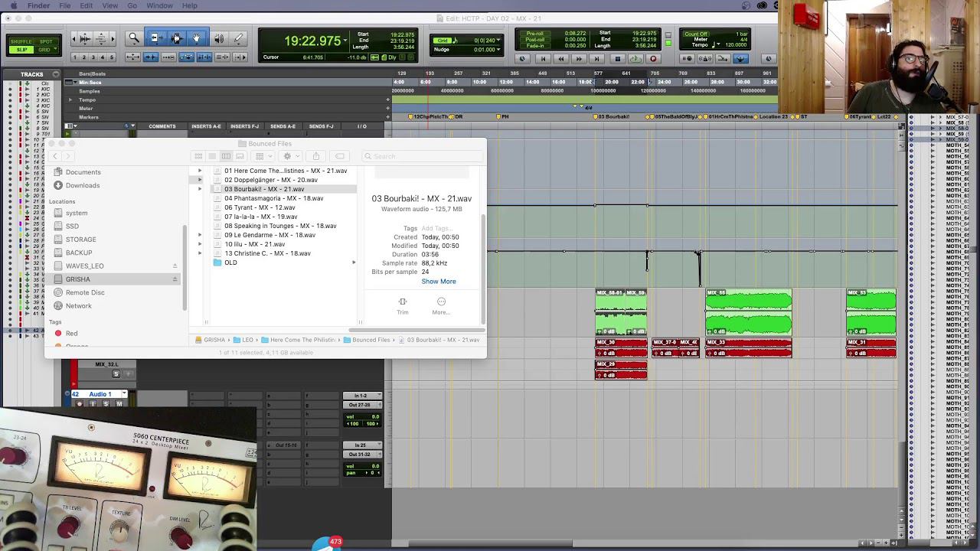Image resolution: width=980 pixels, height=551 pixels.
Task: Select the Pencil tool
Action: (x=238, y=38)
